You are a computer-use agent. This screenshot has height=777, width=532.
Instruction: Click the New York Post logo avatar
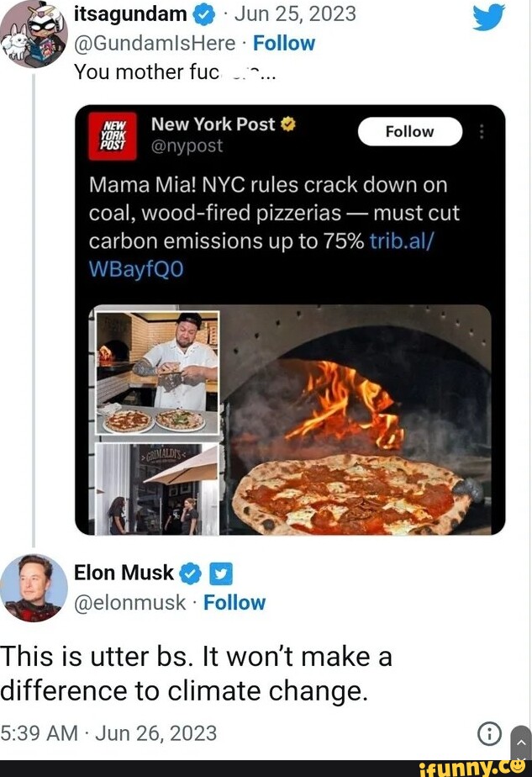113,133
